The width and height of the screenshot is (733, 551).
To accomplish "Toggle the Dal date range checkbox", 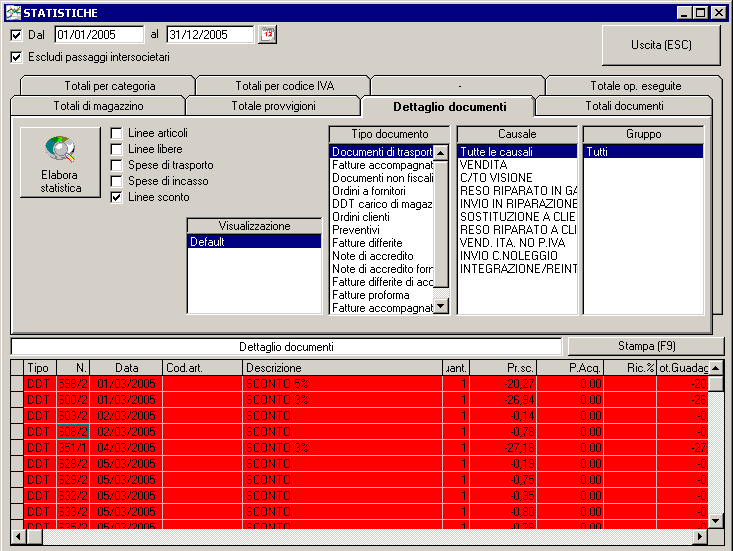I will point(16,35).
